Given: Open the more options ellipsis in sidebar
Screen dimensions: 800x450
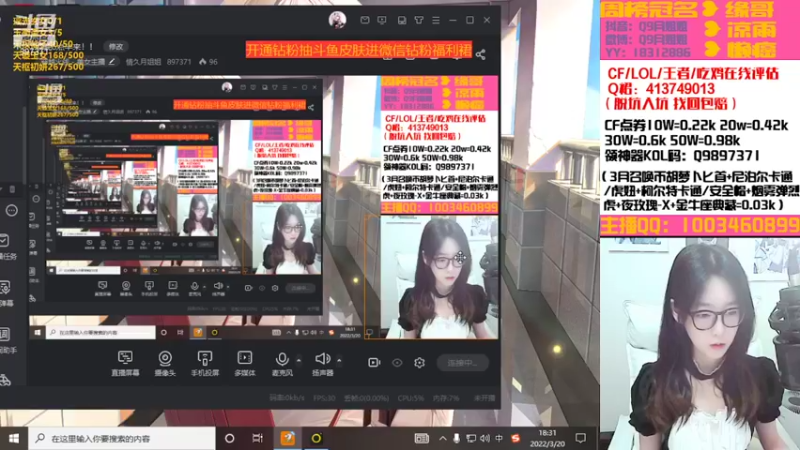Looking at the screenshot, I should click(x=12, y=211).
